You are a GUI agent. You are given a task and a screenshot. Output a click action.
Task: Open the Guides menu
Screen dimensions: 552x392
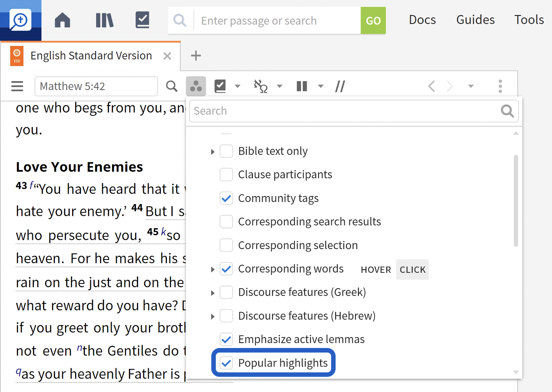(475, 20)
